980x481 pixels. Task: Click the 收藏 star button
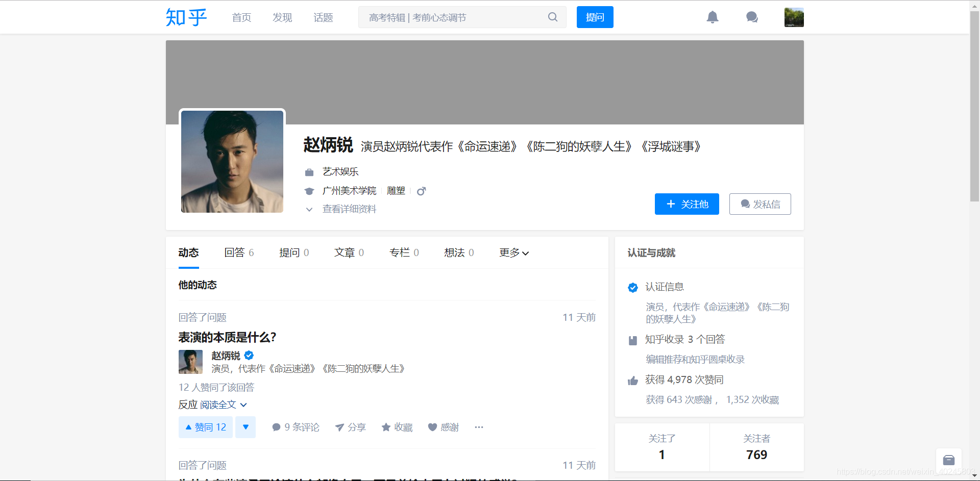(397, 427)
